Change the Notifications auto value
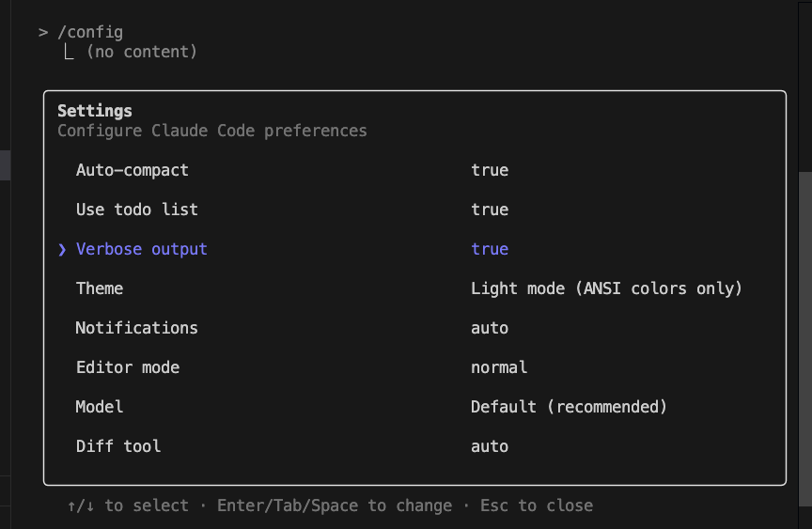Image resolution: width=812 pixels, height=529 pixels. pyautogui.click(x=490, y=328)
